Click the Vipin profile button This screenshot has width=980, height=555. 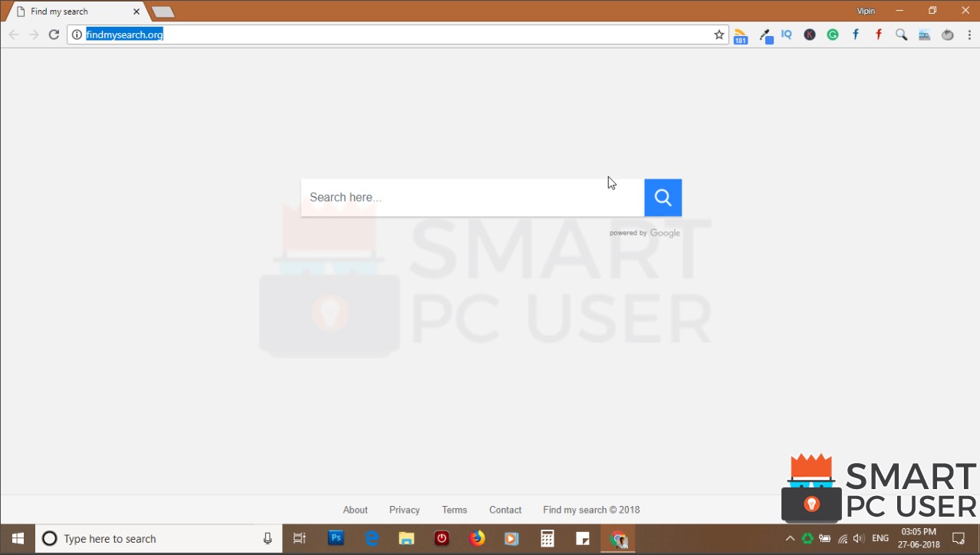point(866,11)
